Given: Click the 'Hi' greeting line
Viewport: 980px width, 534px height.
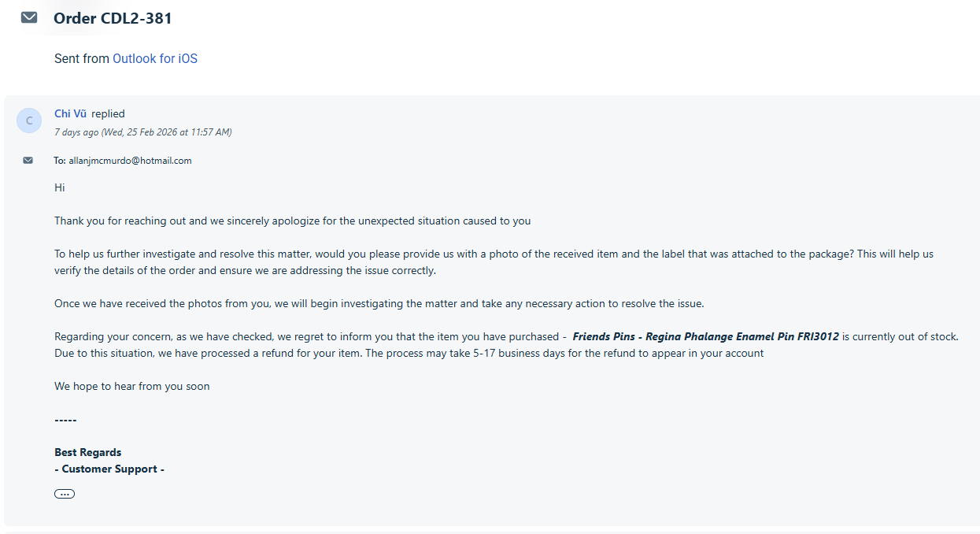Looking at the screenshot, I should 60,187.
